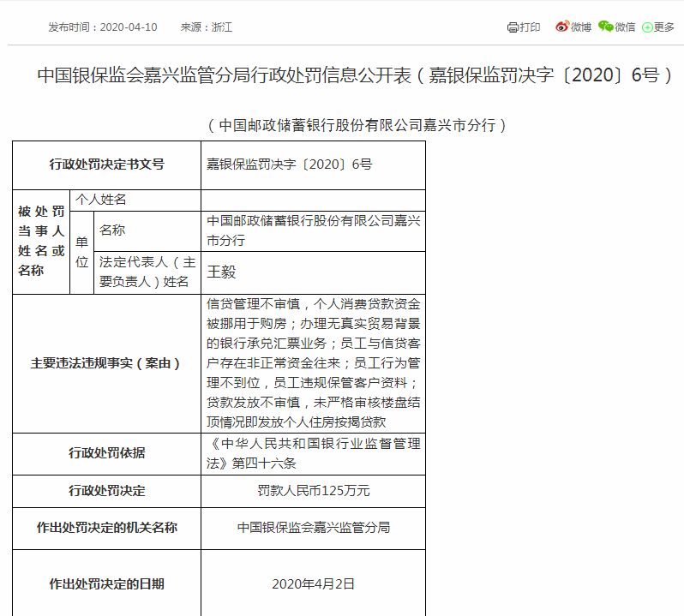The image size is (684, 616).
Task: Select the unit name cell in table
Action: pyautogui.click(x=313, y=230)
